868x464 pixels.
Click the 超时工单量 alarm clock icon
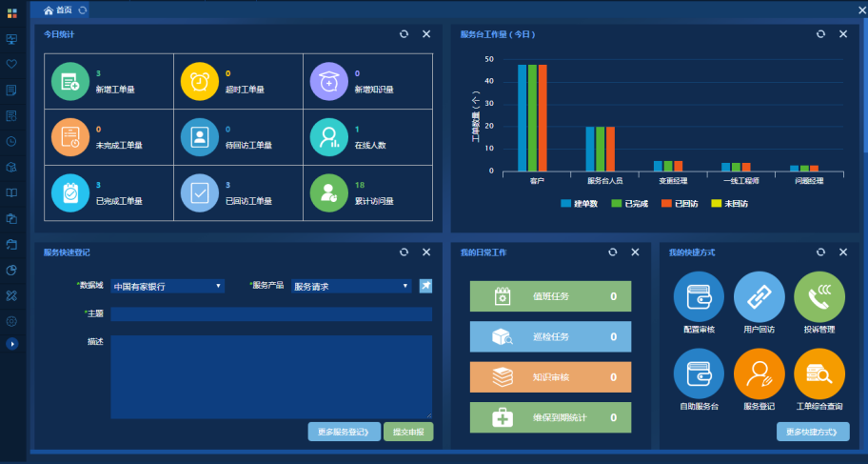[x=200, y=82]
